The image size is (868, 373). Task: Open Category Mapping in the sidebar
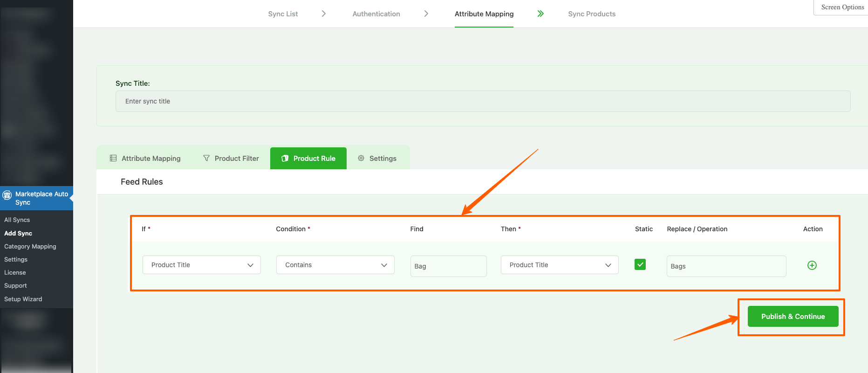(30, 247)
